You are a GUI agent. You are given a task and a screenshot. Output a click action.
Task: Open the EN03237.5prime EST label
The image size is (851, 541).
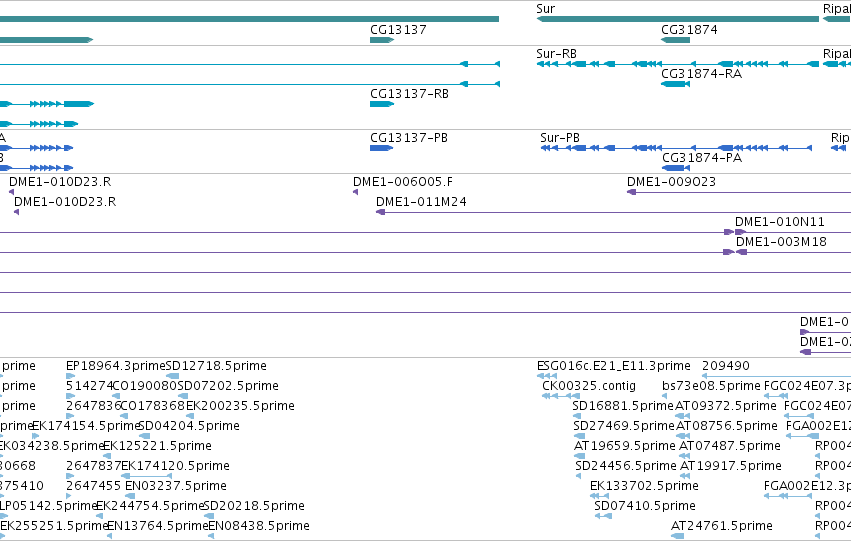pyautogui.click(x=176, y=486)
